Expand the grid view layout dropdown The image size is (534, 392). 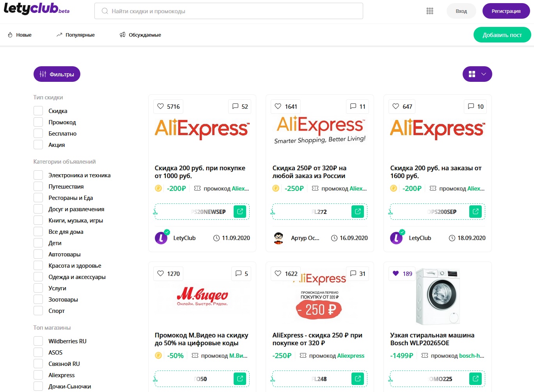[477, 74]
